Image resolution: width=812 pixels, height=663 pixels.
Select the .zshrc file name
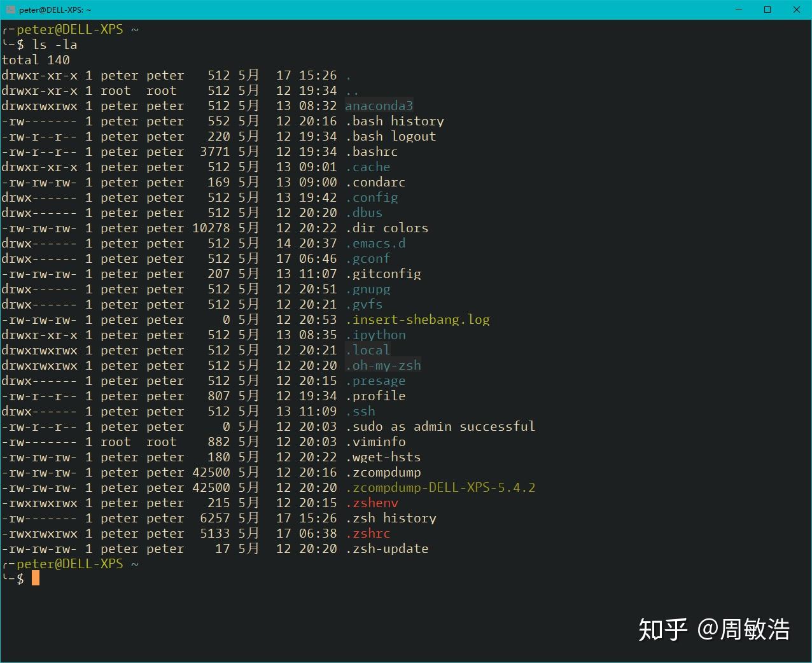pyautogui.click(x=368, y=533)
